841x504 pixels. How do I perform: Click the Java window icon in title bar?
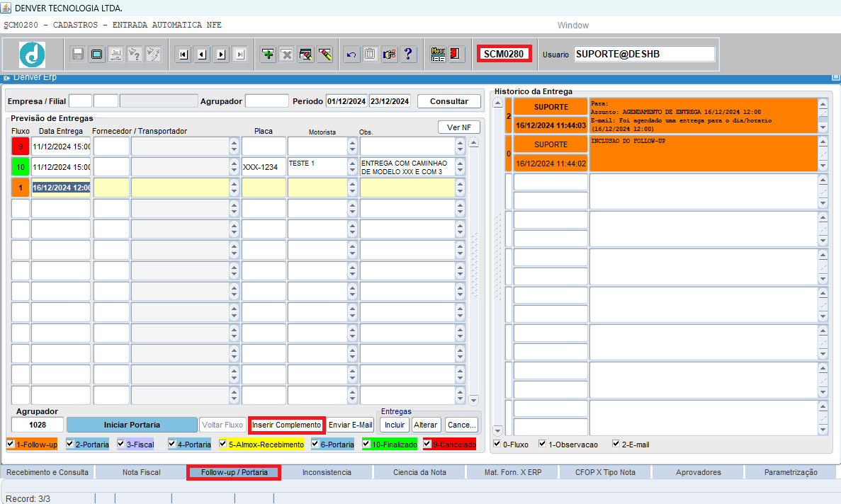point(6,8)
